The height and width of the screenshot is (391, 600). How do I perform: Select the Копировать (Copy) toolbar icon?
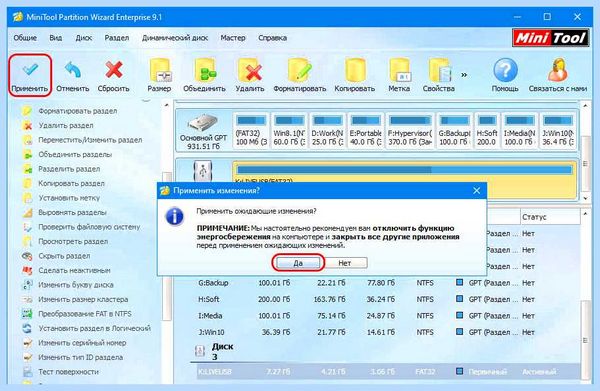355,70
